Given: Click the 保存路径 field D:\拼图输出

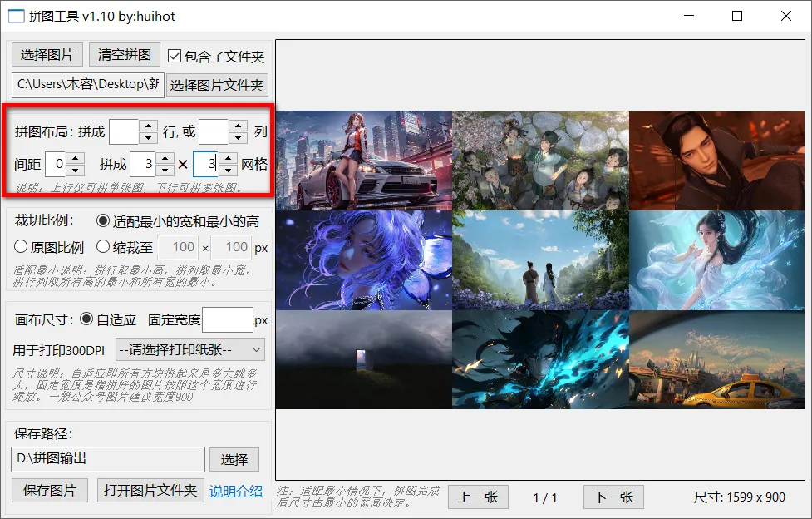Looking at the screenshot, I should click(x=108, y=459).
